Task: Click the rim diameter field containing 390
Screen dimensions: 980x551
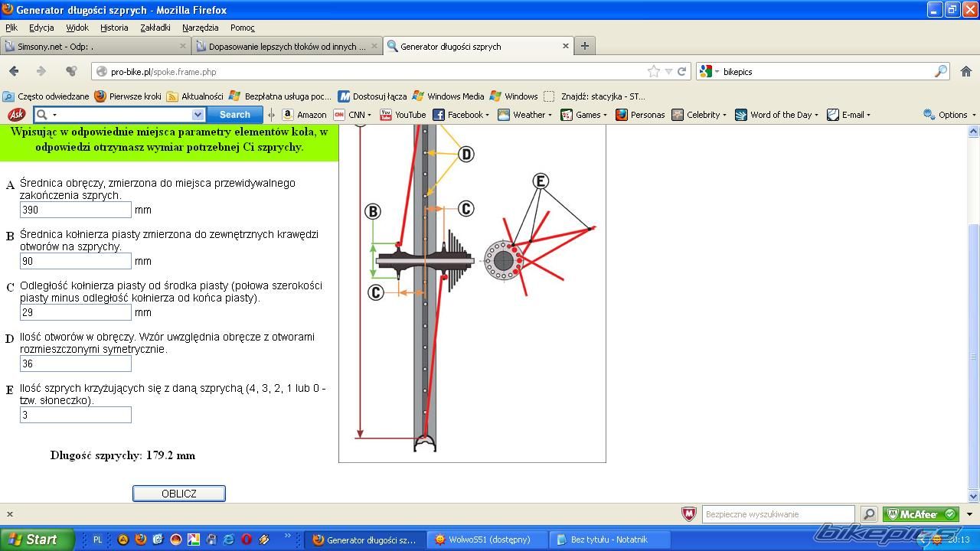Action: point(75,210)
